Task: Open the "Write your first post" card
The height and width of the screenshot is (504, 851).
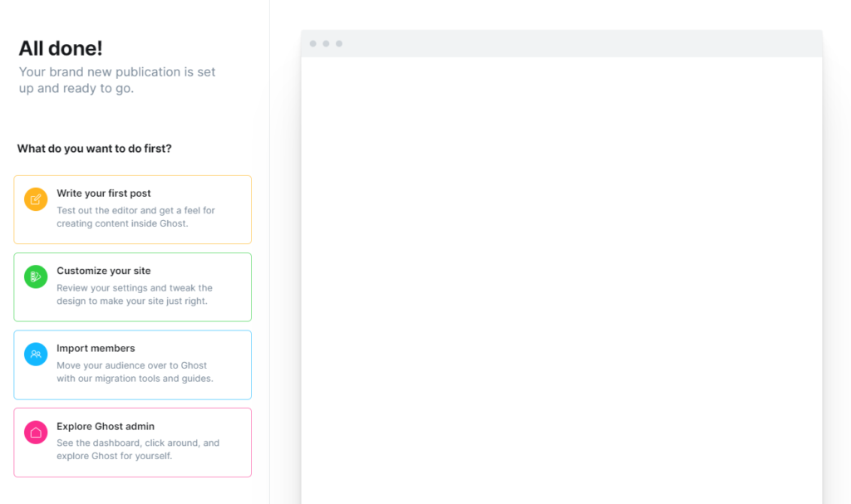Action: click(132, 209)
